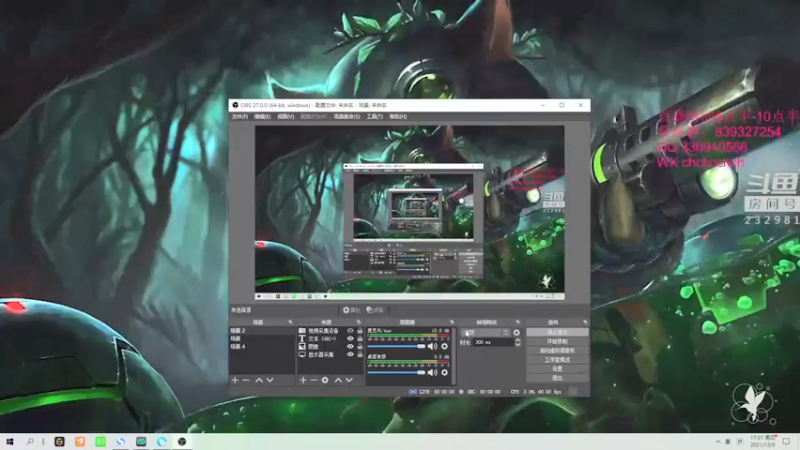Click the 开始录制 start recording button
Screen dimensions: 800x450
pos(557,341)
